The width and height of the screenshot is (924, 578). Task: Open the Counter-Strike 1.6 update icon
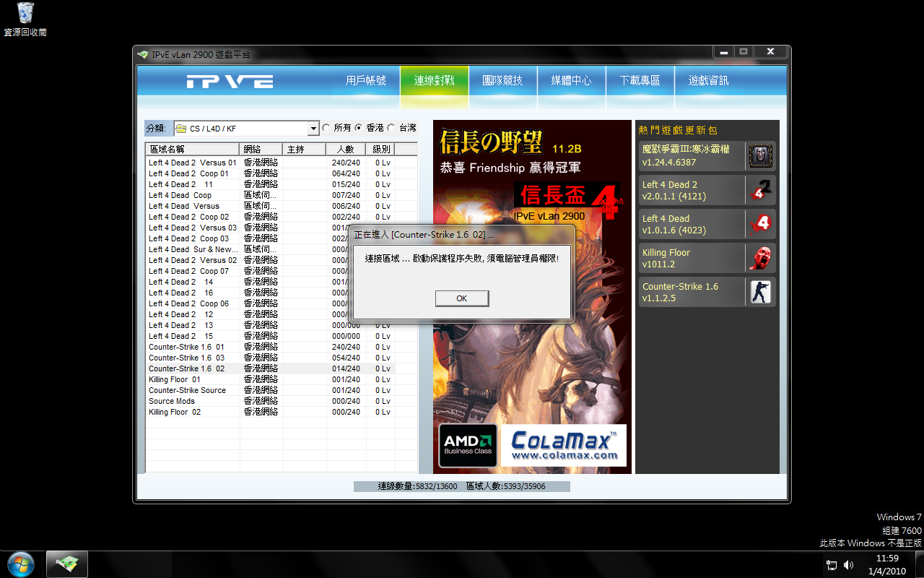pyautogui.click(x=761, y=292)
